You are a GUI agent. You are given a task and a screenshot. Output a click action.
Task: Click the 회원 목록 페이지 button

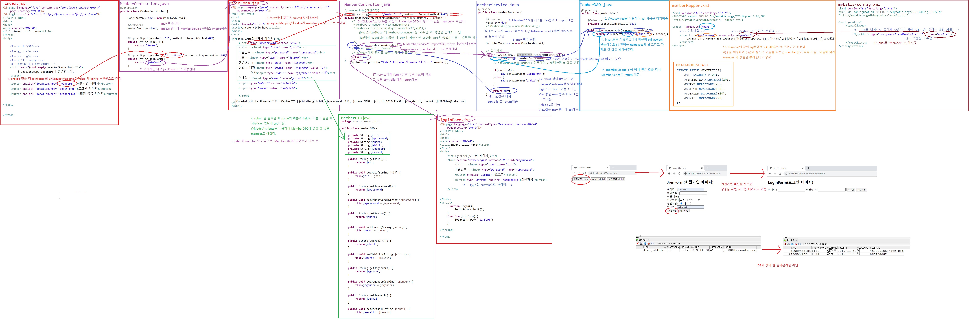point(616,179)
